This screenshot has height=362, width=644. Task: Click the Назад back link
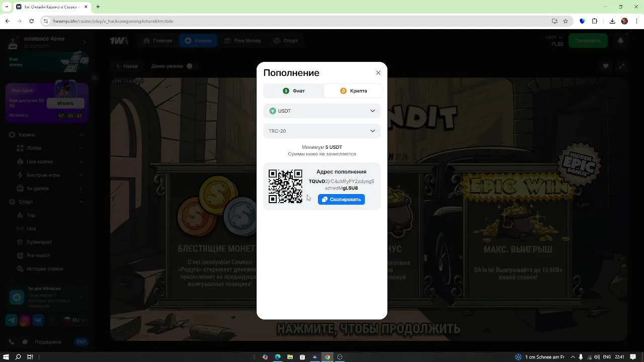127,66
